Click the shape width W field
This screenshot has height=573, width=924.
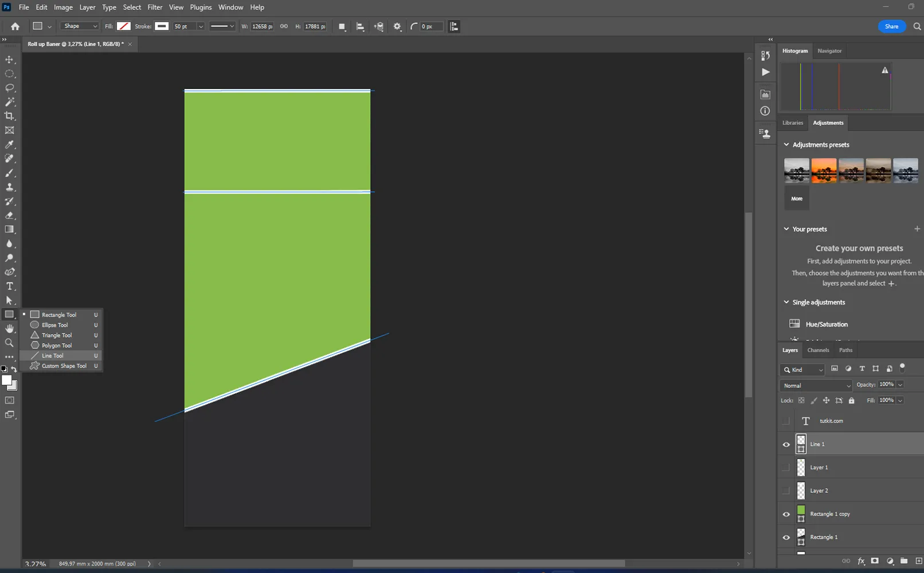tap(263, 26)
